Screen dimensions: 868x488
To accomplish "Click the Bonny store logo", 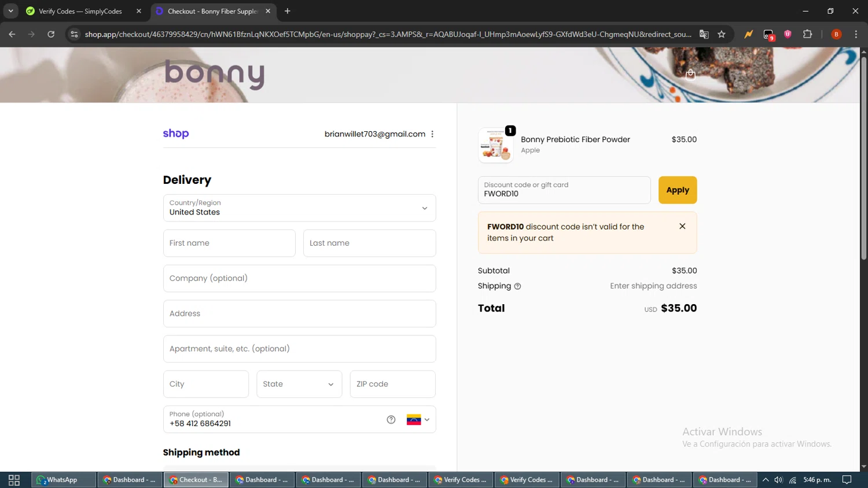I will click(x=215, y=75).
